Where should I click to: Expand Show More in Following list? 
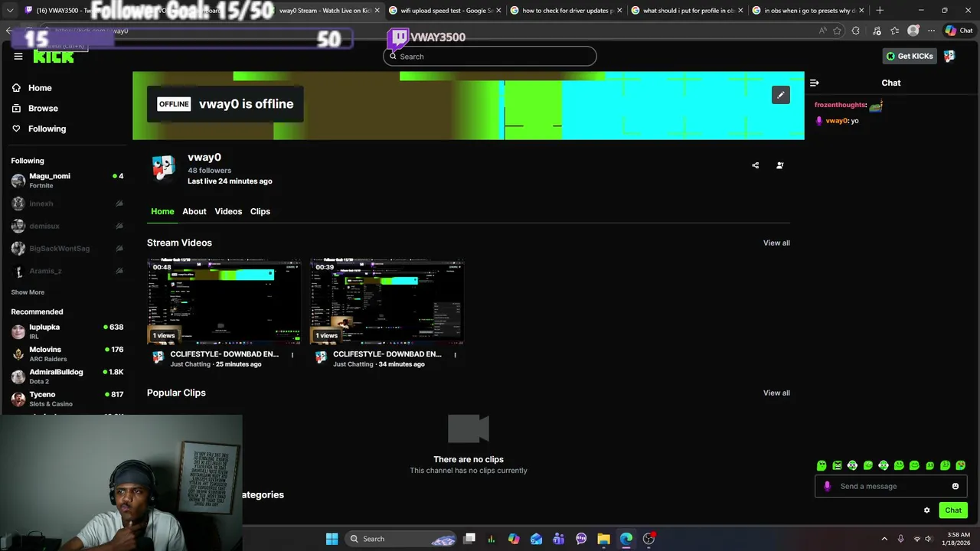[x=28, y=292]
